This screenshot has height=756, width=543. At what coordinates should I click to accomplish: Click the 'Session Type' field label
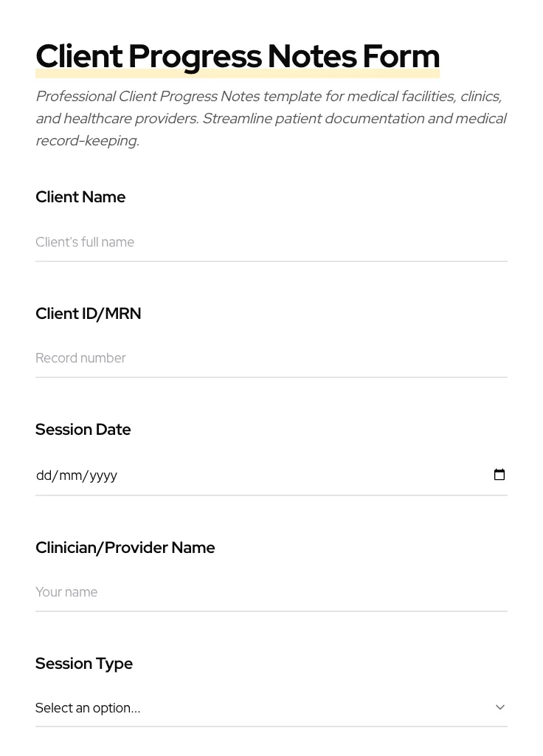tap(84, 664)
